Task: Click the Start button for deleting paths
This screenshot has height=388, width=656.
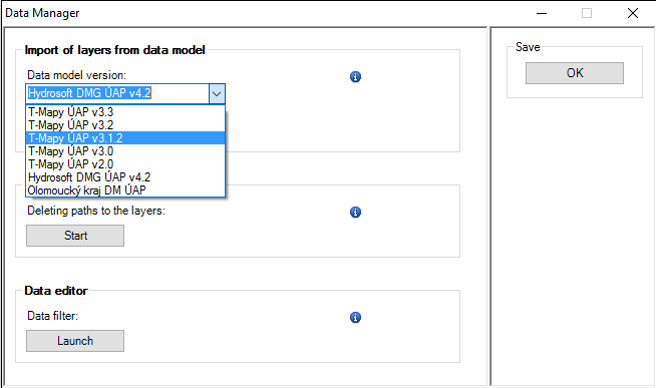Action: point(75,236)
